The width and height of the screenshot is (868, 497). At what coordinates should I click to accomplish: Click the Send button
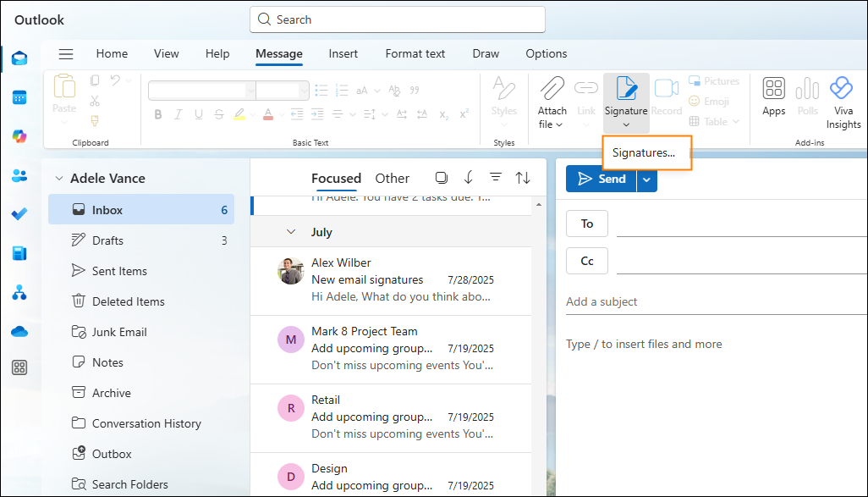pos(602,179)
